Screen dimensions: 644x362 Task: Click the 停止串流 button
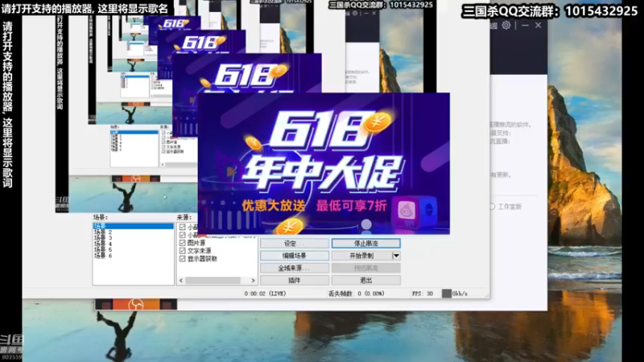click(366, 244)
